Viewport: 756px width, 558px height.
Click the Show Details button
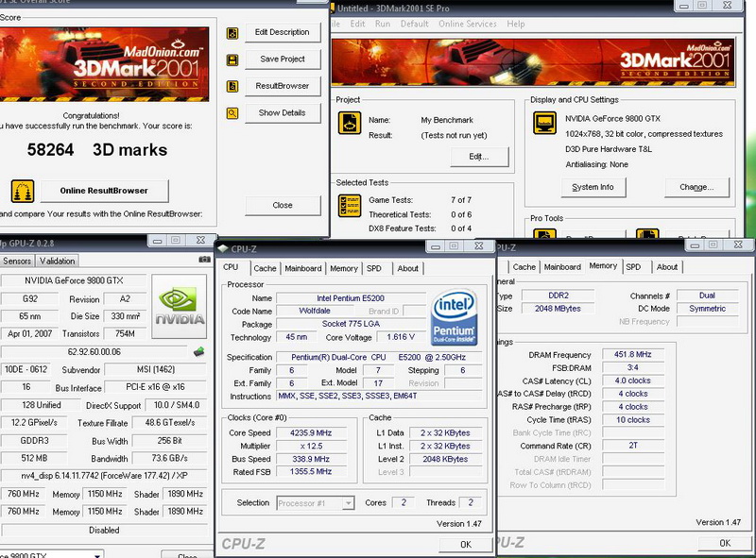click(283, 112)
